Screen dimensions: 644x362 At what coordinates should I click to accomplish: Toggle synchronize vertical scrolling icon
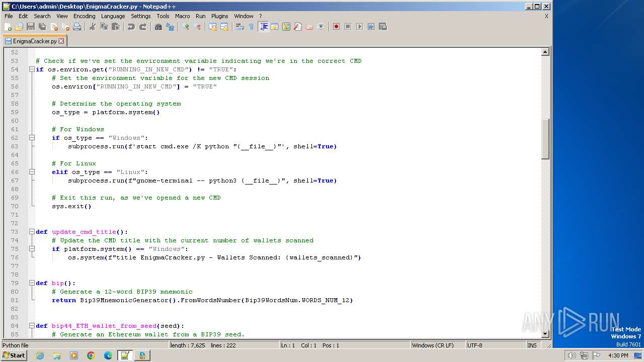pos(213,27)
